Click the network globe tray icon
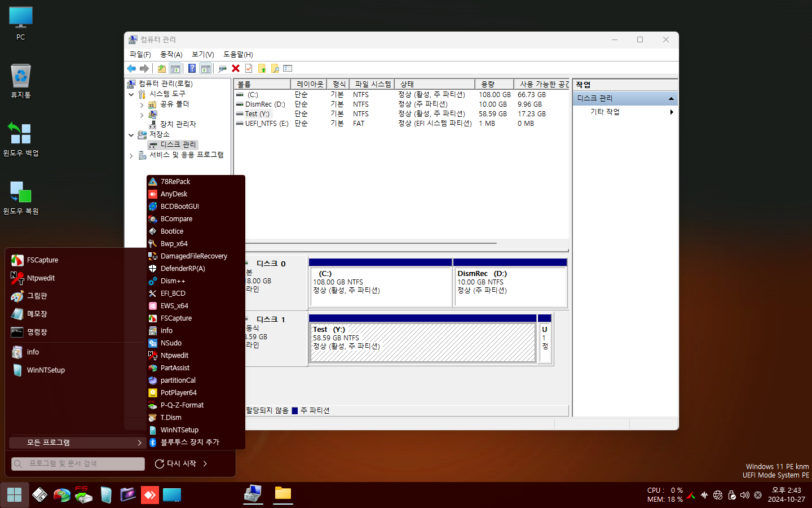 point(718,495)
